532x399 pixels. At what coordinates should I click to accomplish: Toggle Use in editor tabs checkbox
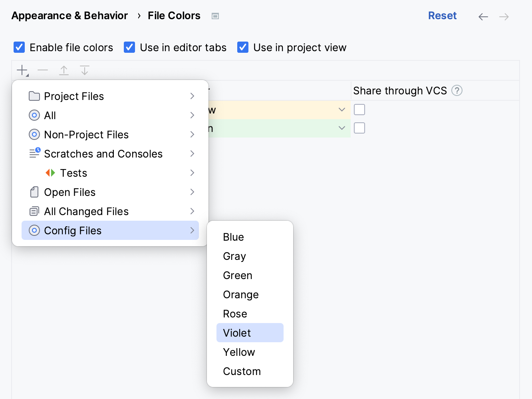pos(129,47)
